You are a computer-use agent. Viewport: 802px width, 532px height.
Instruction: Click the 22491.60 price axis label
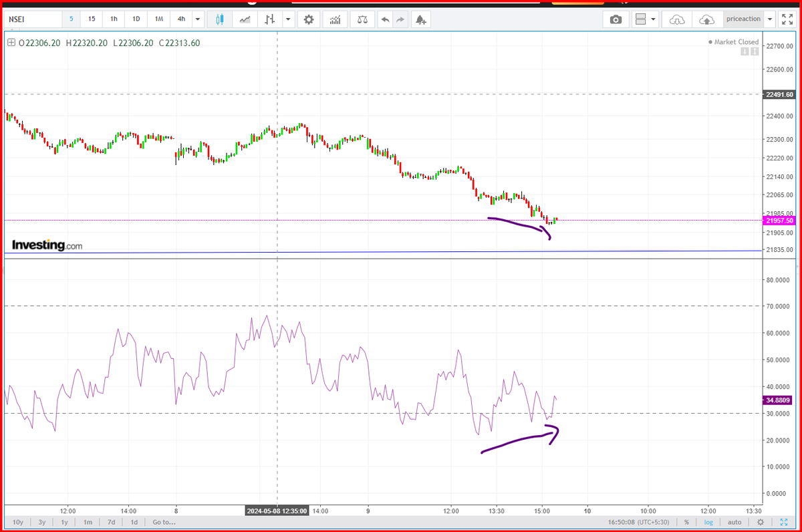click(780, 95)
